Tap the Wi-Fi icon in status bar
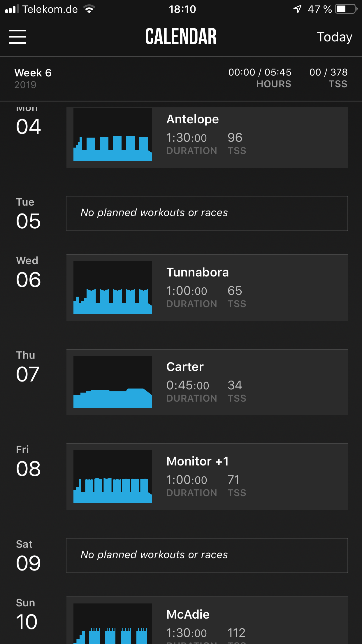The height and width of the screenshot is (644, 362). tap(89, 9)
